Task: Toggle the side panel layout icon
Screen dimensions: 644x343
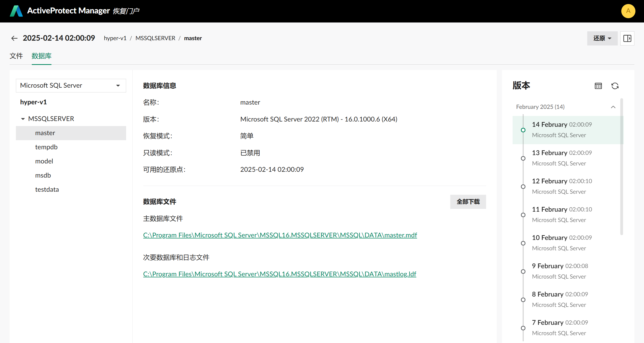Action: (627, 38)
